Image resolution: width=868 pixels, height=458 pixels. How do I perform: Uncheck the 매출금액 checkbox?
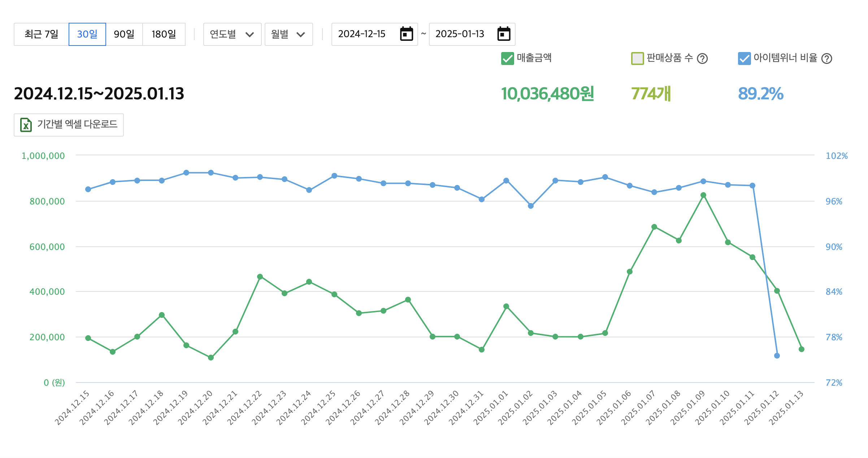(x=507, y=59)
